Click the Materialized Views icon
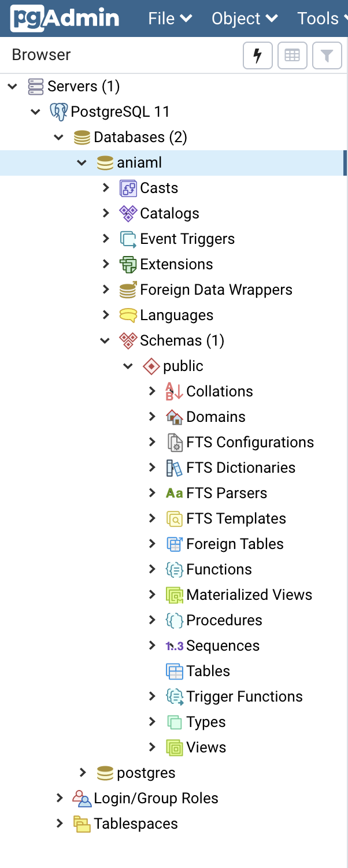The image size is (348, 868). [x=175, y=595]
